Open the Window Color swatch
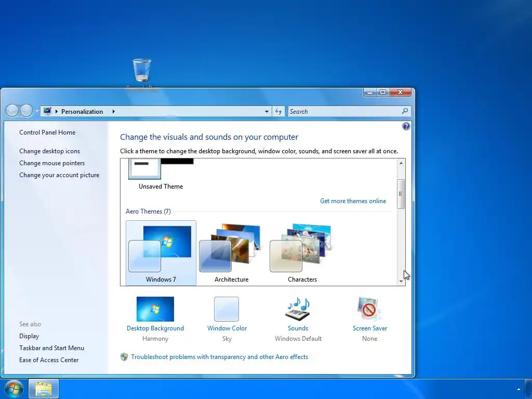The height and width of the screenshot is (399, 532). [x=227, y=309]
